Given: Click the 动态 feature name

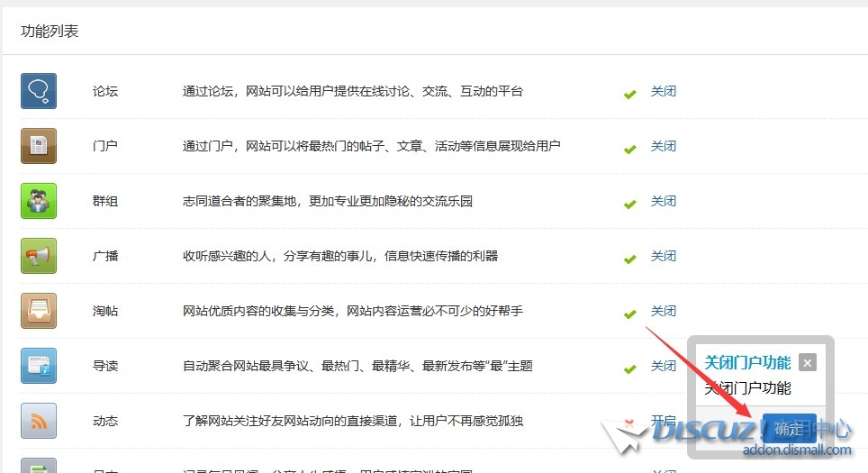Looking at the screenshot, I should point(105,421).
